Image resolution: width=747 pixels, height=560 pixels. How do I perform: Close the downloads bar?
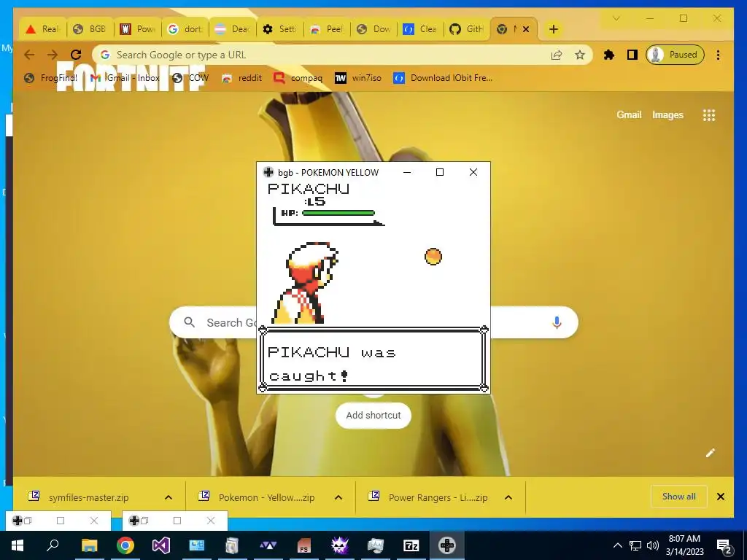[721, 497]
